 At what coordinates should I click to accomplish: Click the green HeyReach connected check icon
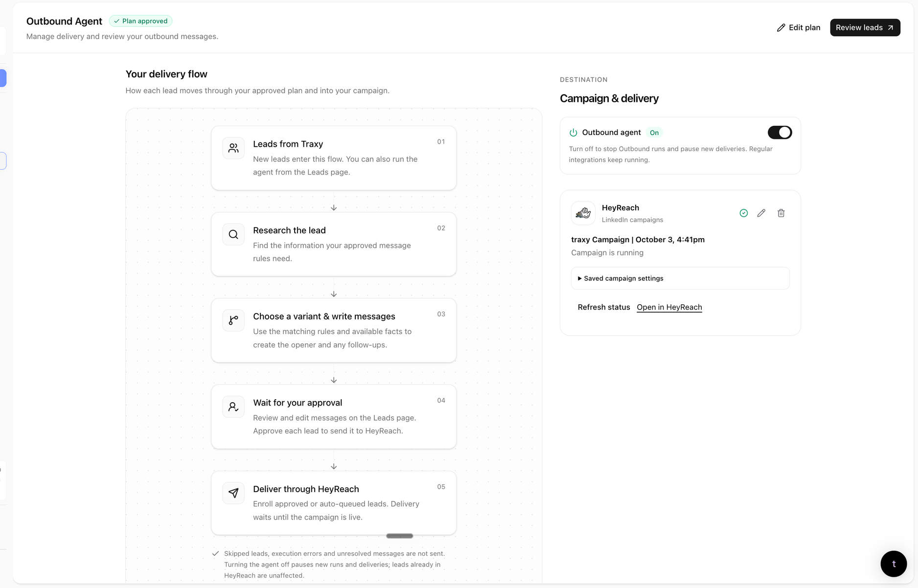(x=743, y=213)
